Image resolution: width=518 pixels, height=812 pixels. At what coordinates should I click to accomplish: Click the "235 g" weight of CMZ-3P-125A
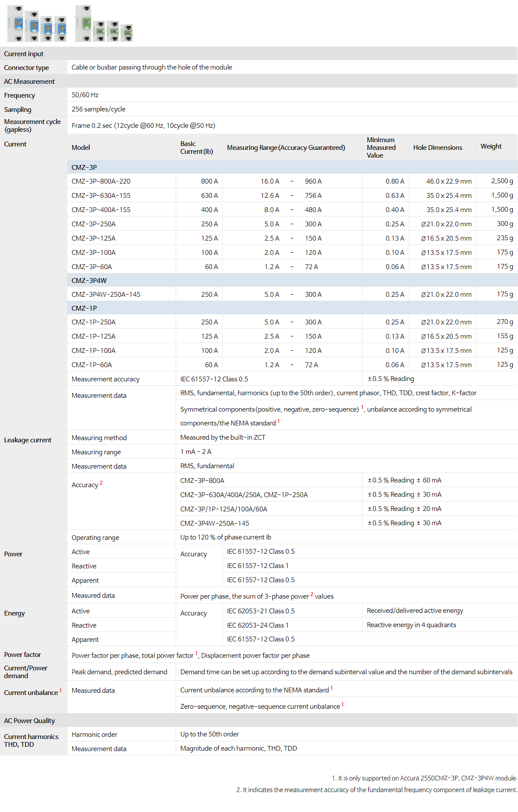coord(505,238)
